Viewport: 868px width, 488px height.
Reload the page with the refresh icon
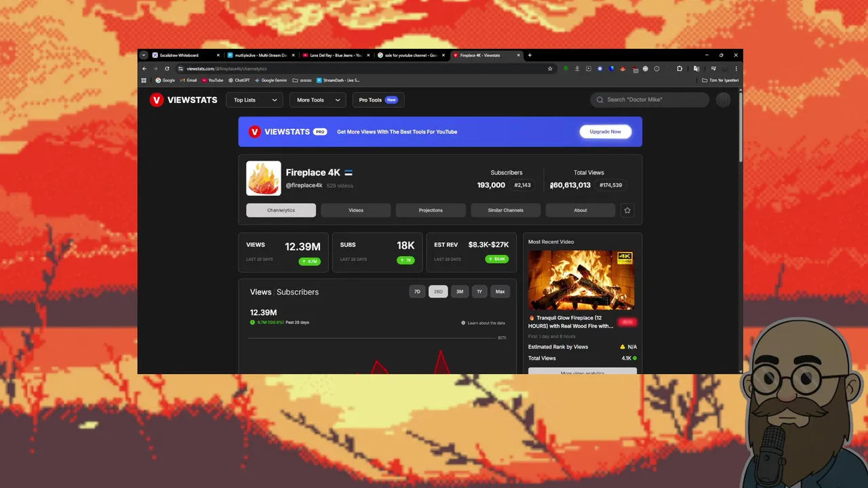click(167, 68)
